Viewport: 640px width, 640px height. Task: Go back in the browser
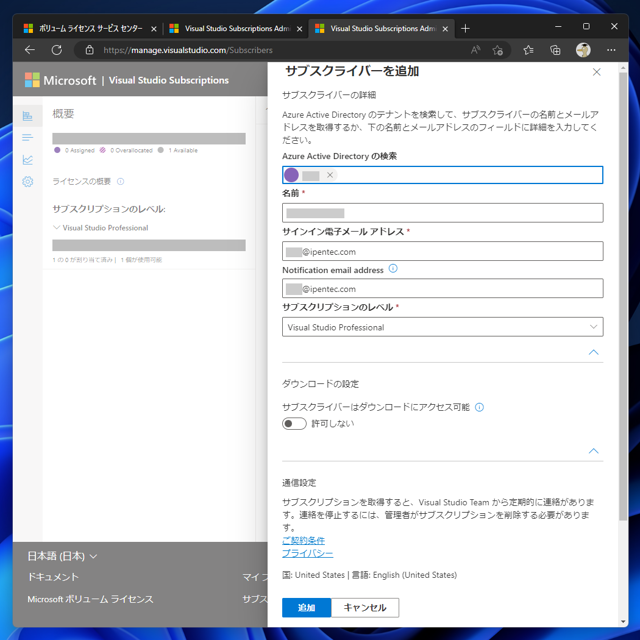30,50
